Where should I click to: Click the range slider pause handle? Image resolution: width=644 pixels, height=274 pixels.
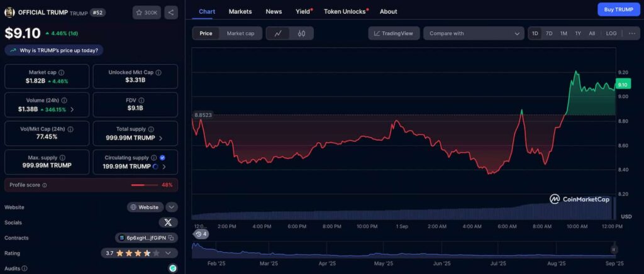613,249
